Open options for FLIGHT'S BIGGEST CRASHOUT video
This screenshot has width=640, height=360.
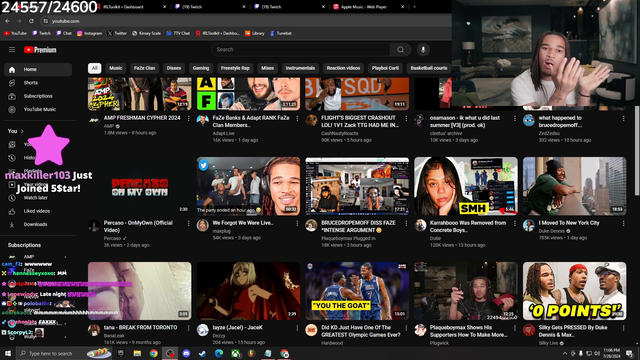[406, 118]
